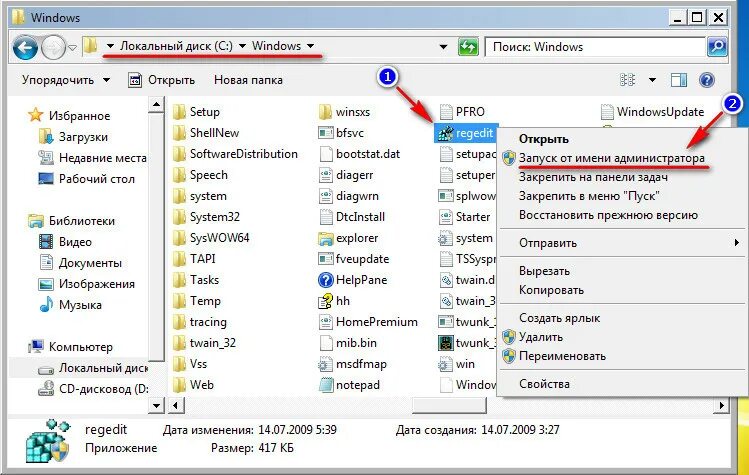Click the green refresh icon in address bar
This screenshot has height=475, width=749.
pos(468,47)
